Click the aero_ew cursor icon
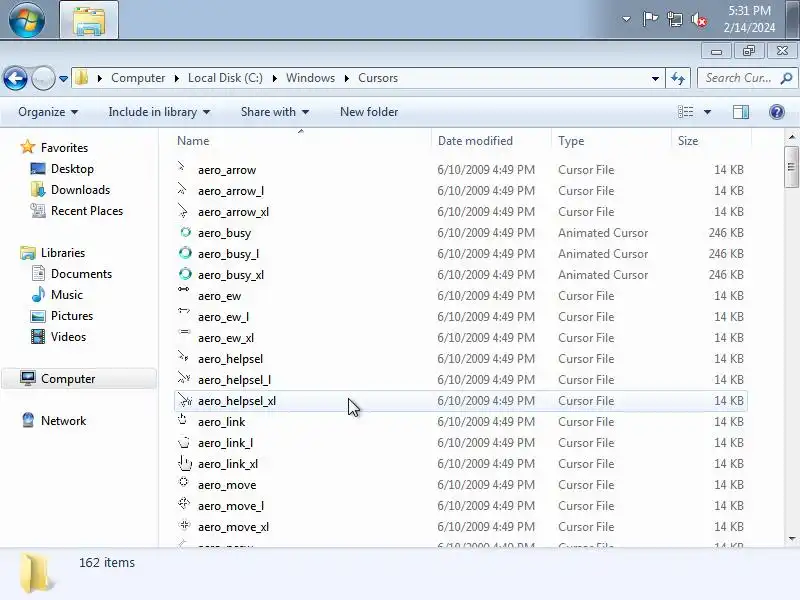Image resolution: width=800 pixels, height=600 pixels. 184,290
